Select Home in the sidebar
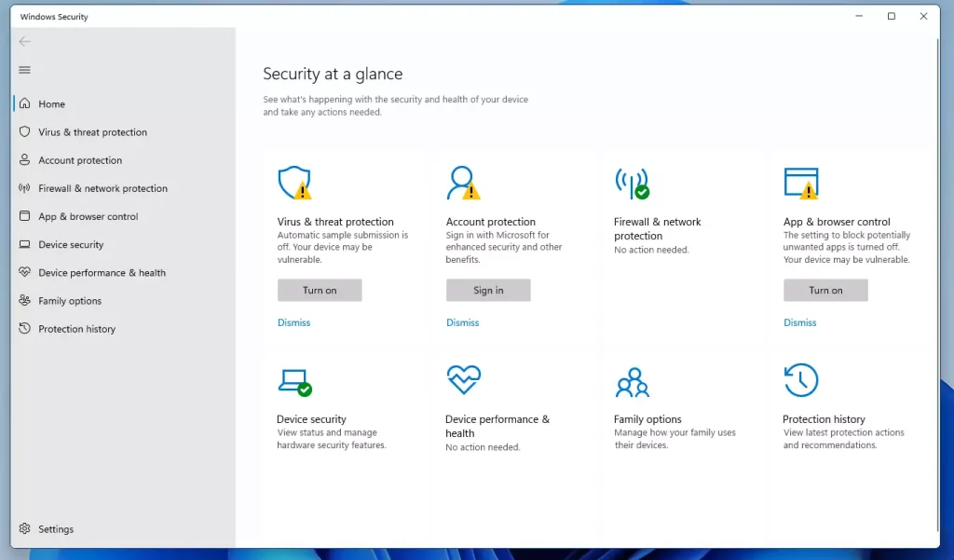This screenshot has height=560, width=954. tap(52, 104)
